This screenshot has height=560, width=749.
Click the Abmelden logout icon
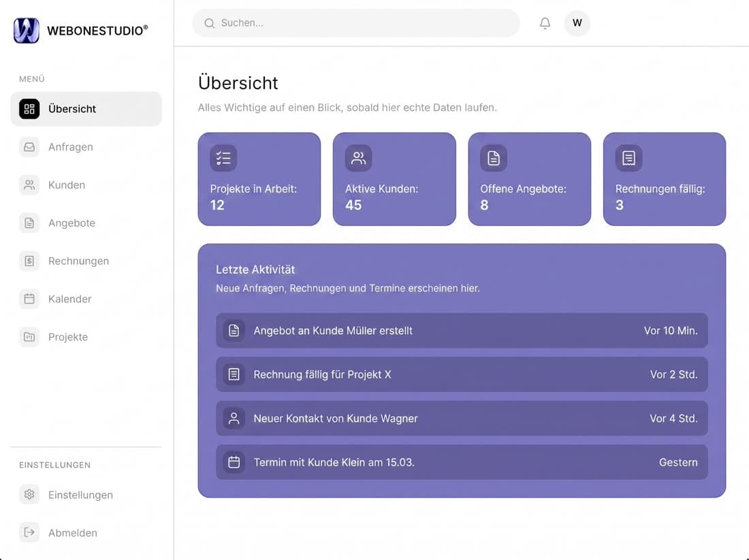(x=29, y=532)
